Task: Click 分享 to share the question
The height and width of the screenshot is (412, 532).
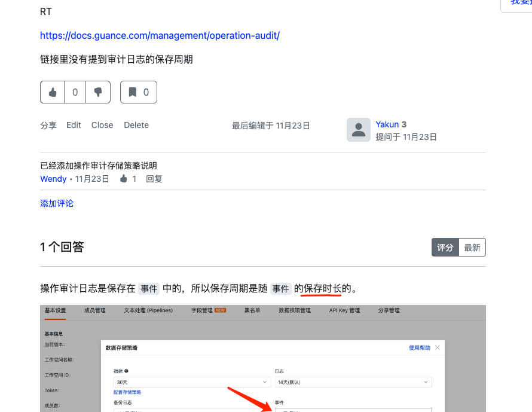Action: 48,125
